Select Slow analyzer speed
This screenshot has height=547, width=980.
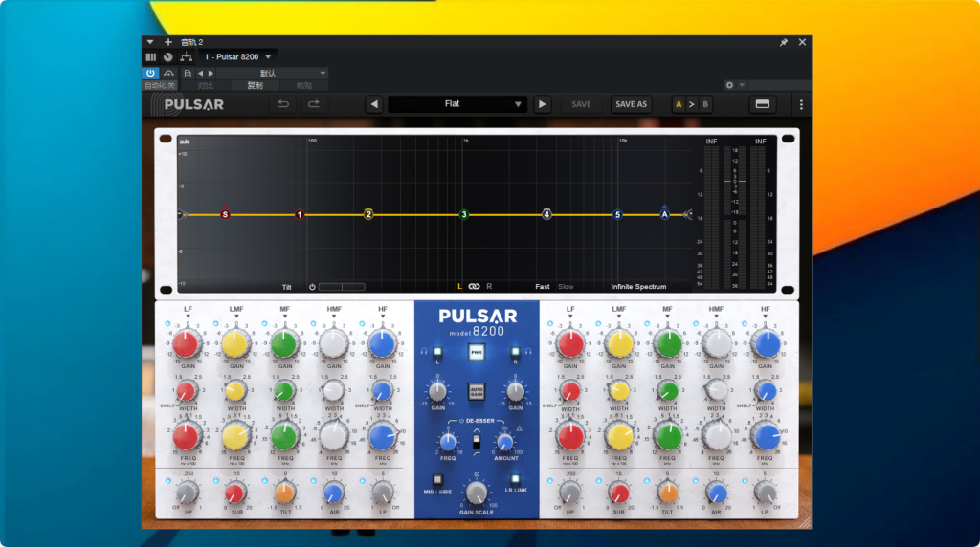click(x=566, y=287)
